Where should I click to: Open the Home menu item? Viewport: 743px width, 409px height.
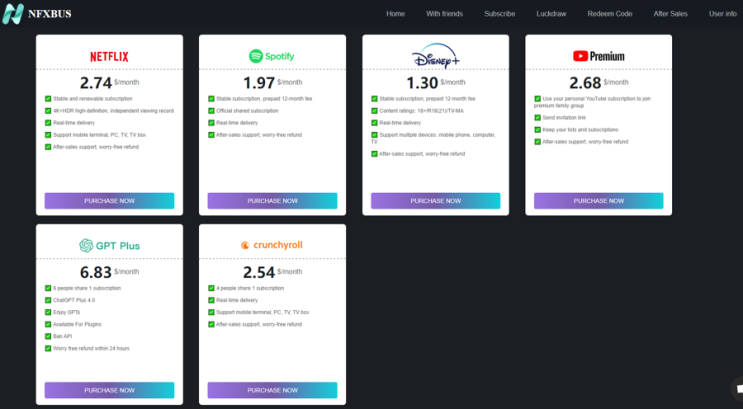pos(395,14)
